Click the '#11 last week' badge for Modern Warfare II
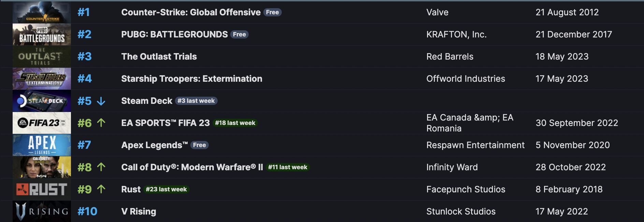This screenshot has width=644, height=222. [x=288, y=167]
